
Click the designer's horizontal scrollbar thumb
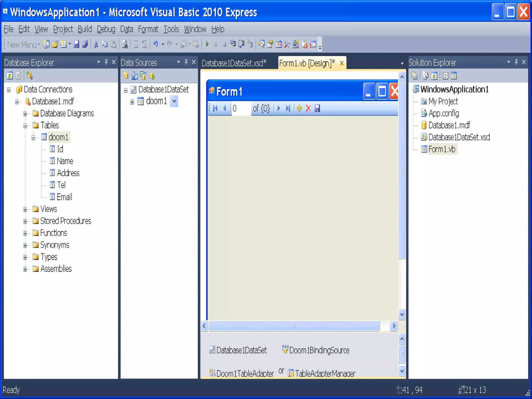tap(294, 326)
